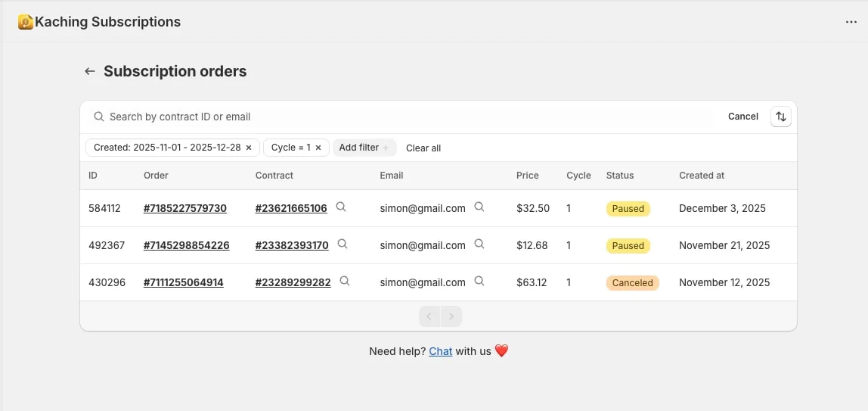Screen dimensions: 868x411
Task: Search contract #23382393170 via magnifier icon
Action: click(343, 244)
